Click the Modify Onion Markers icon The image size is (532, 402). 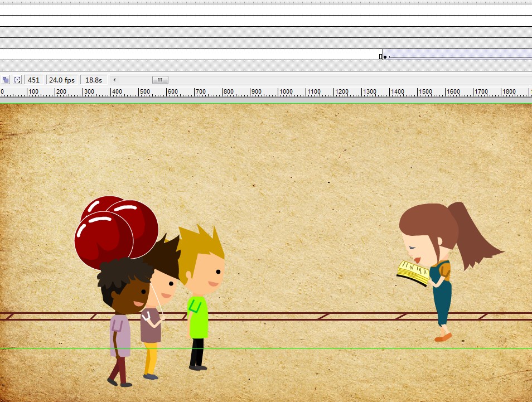(17, 80)
